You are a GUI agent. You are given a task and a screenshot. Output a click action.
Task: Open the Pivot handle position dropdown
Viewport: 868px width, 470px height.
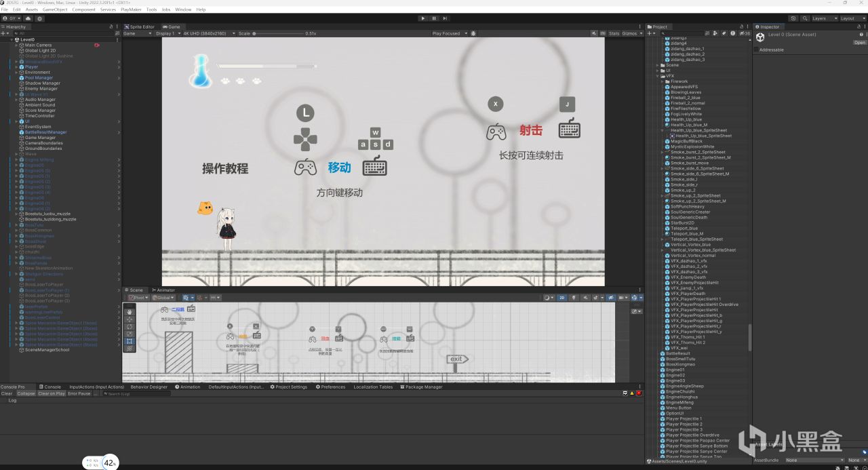pos(138,298)
